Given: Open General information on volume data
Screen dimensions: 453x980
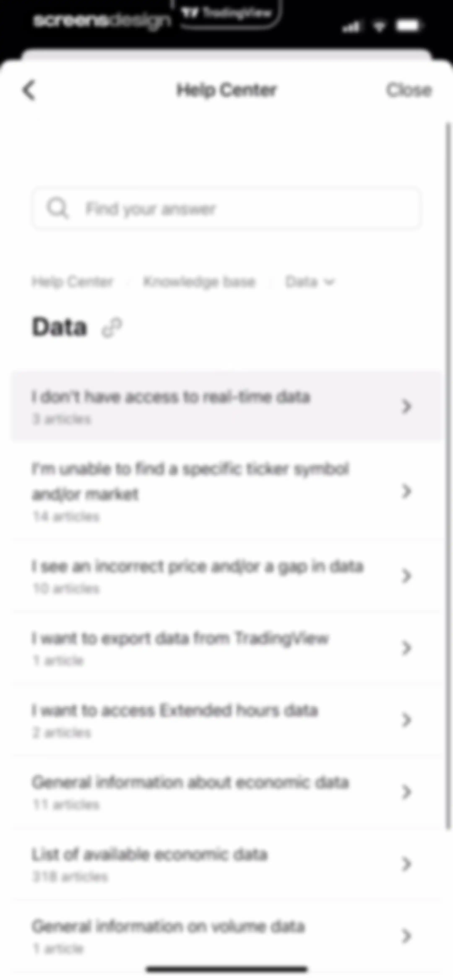Looking at the screenshot, I should (x=226, y=935).
